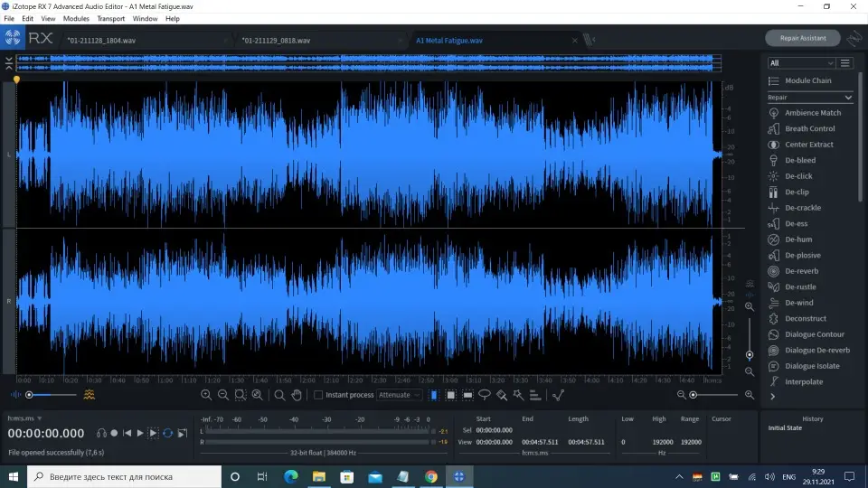Open the De-hum module
Viewport: 868px width, 488px height.
click(x=798, y=239)
